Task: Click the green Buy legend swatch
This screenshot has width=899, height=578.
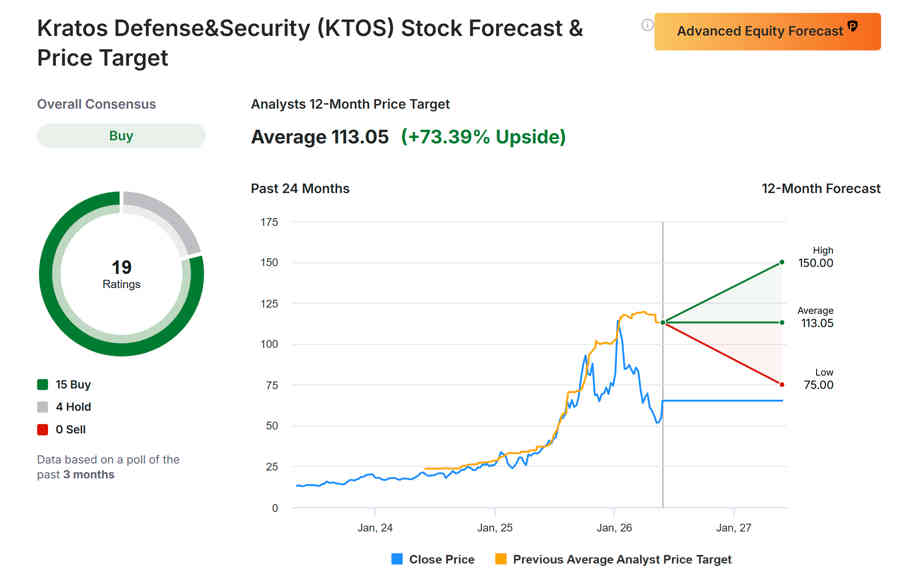Action: [42, 384]
